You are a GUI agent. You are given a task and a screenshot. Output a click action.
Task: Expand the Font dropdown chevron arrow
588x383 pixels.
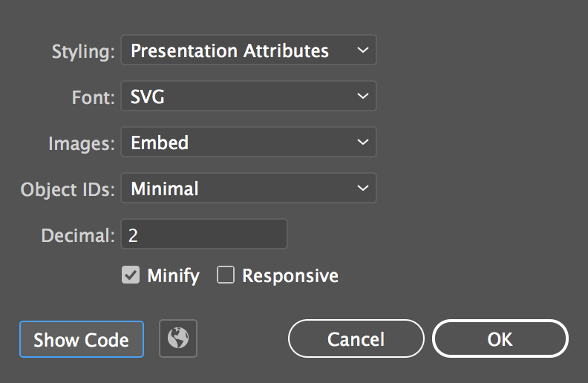point(362,96)
